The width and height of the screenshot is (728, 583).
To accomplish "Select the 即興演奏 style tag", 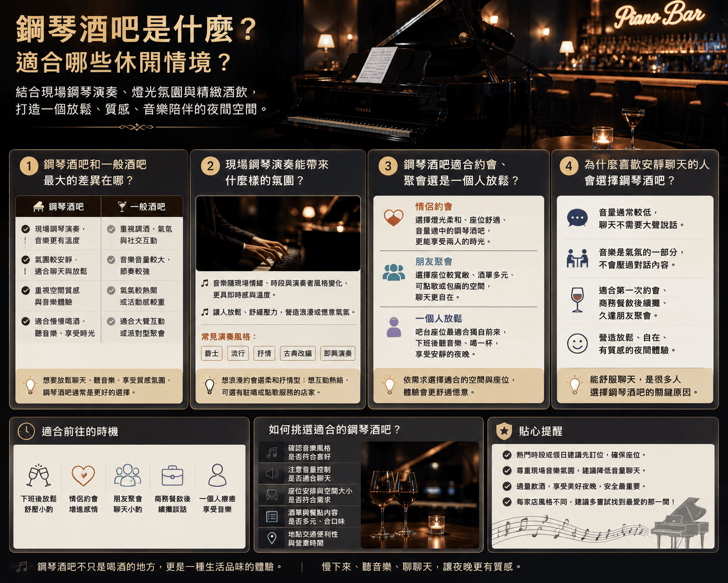I will (338, 353).
